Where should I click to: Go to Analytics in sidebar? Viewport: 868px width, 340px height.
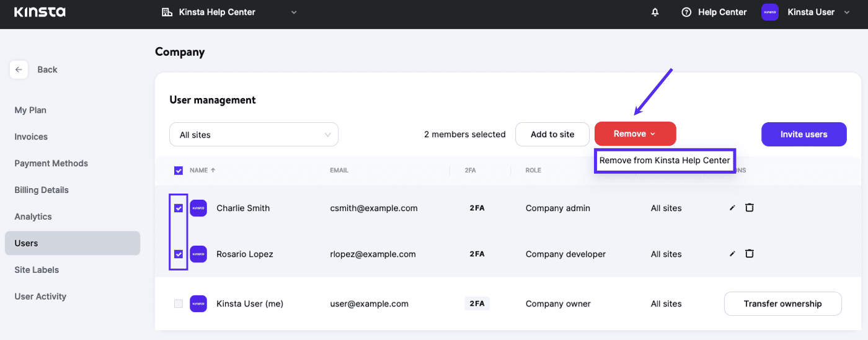33,217
